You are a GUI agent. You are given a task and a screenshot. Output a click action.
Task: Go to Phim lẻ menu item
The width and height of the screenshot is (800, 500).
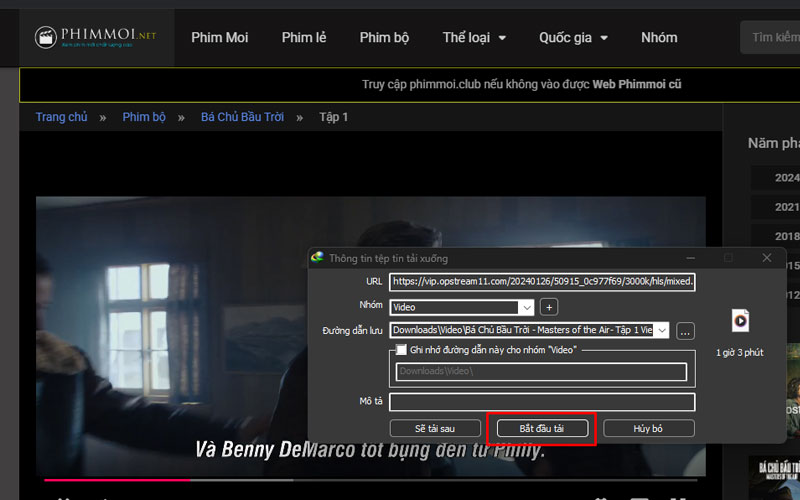pos(304,38)
